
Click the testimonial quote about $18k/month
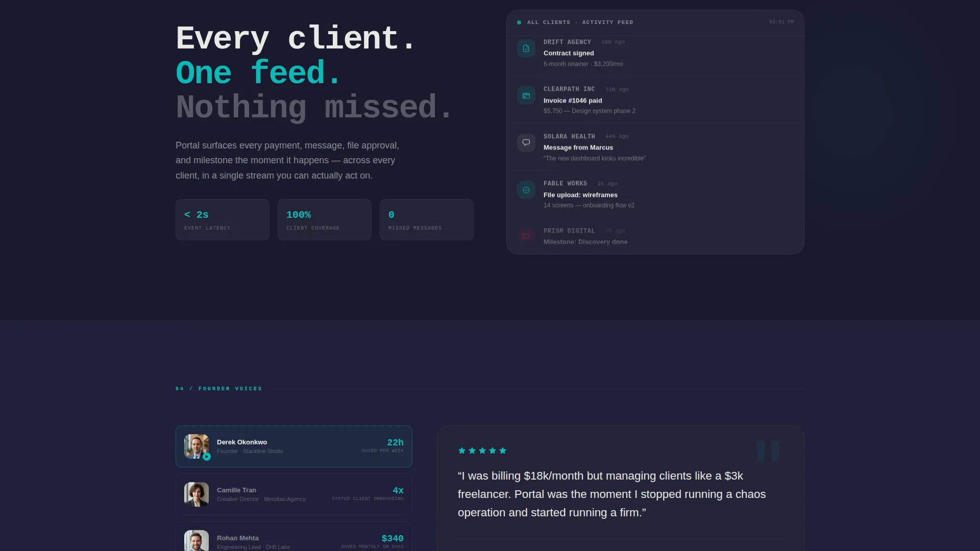(x=611, y=494)
